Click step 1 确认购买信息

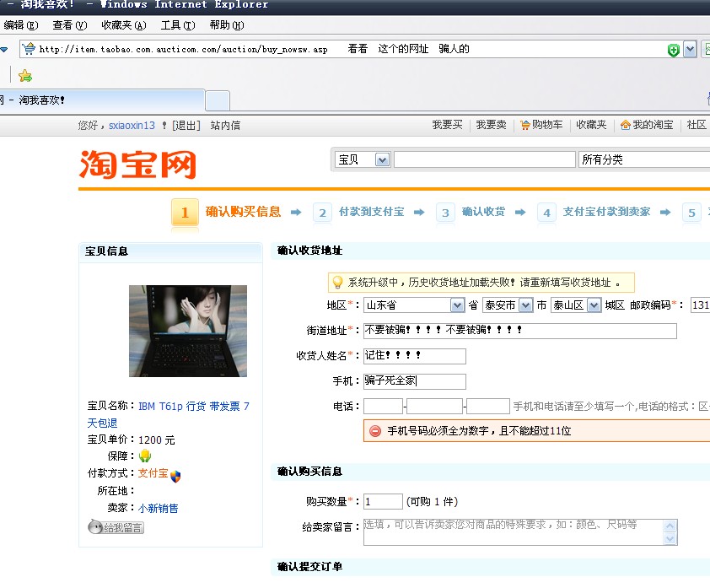pos(226,212)
